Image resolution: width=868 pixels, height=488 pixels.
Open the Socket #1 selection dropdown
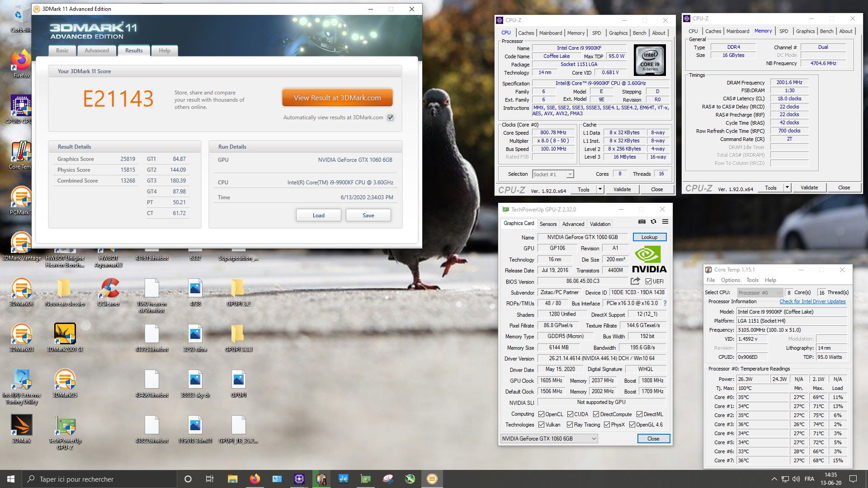(553, 174)
